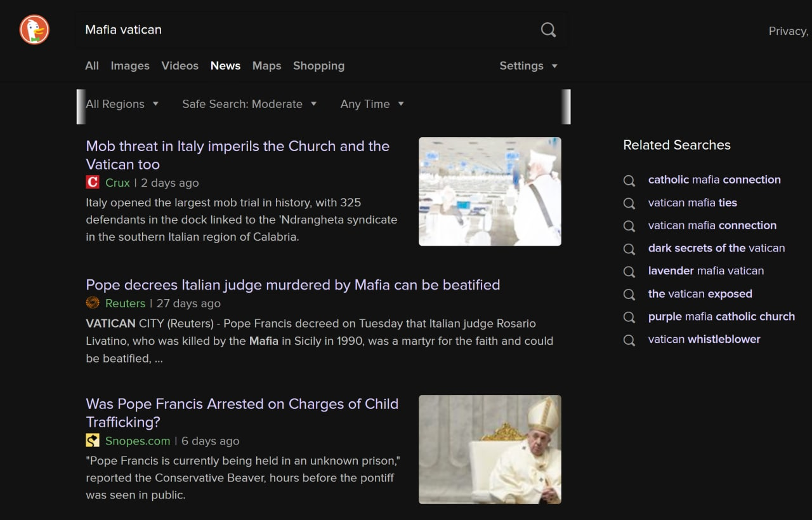
Task: Click search icon beside 'the vatican exposed'
Action: point(629,295)
